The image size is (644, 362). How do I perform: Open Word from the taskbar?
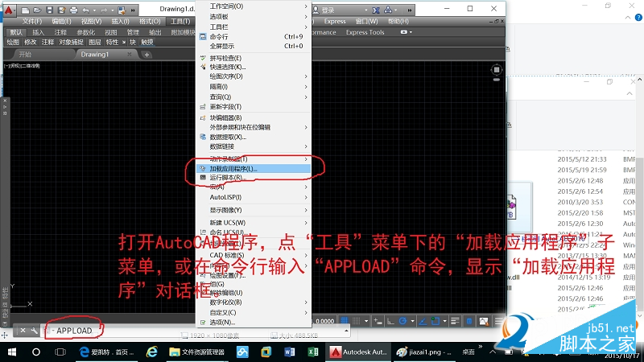point(289,352)
